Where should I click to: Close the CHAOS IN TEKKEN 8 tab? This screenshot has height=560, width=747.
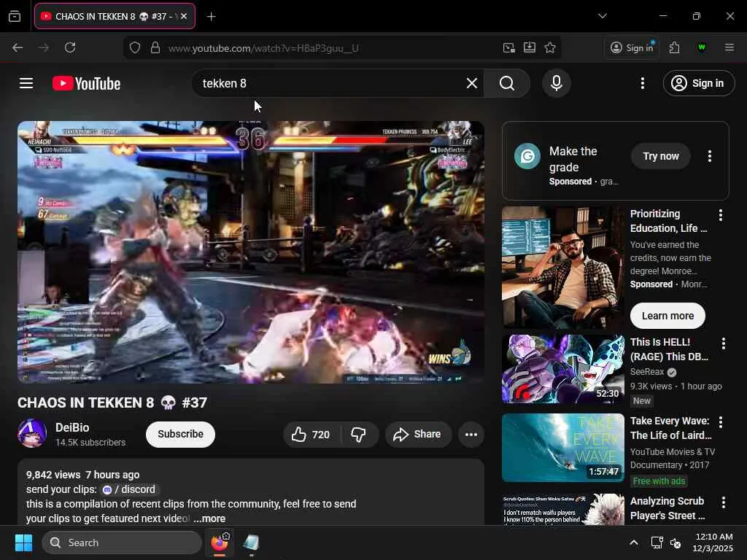[x=184, y=16]
